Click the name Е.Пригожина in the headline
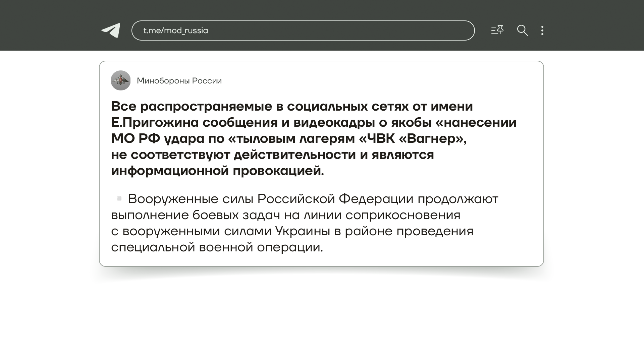Viewport: 644px width, 362px height. pos(155,122)
